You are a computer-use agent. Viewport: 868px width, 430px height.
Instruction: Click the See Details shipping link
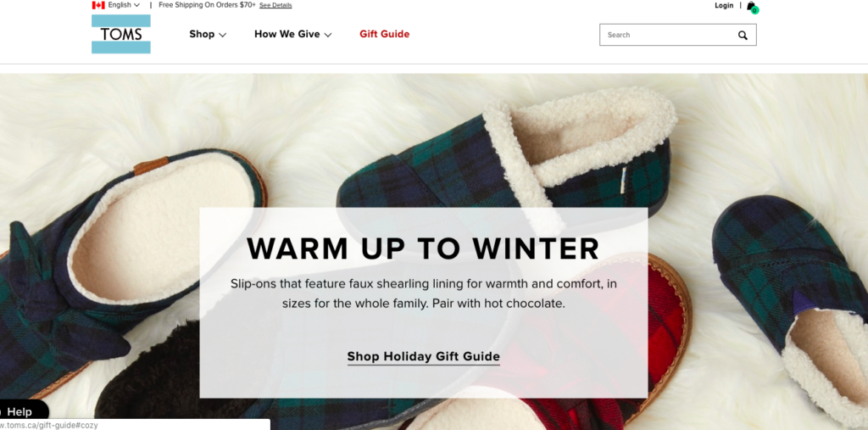(275, 6)
